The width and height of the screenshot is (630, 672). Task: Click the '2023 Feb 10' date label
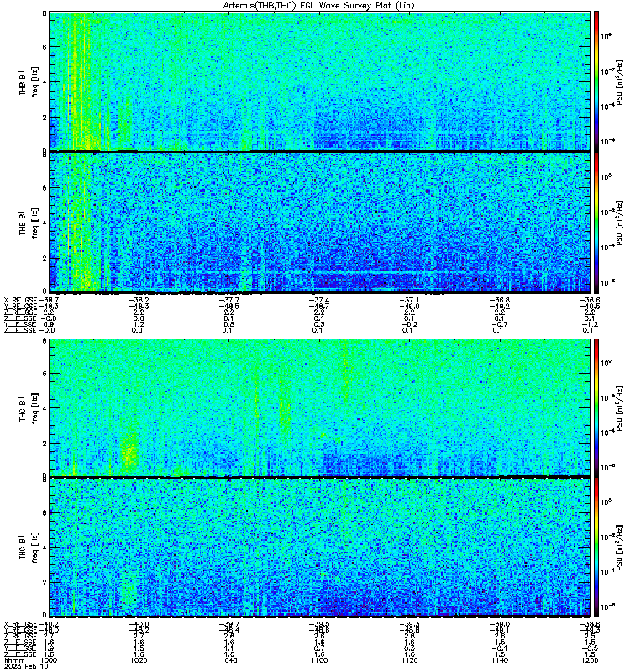27,666
